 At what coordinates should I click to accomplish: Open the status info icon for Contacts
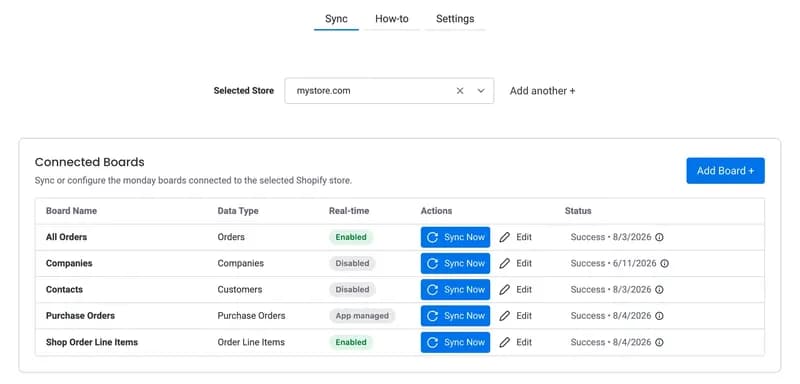659,289
